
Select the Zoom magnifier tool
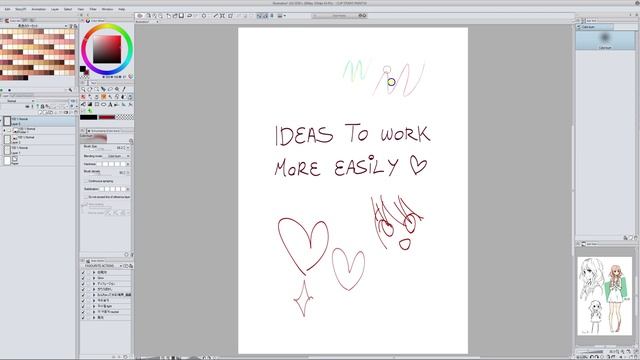(83, 89)
